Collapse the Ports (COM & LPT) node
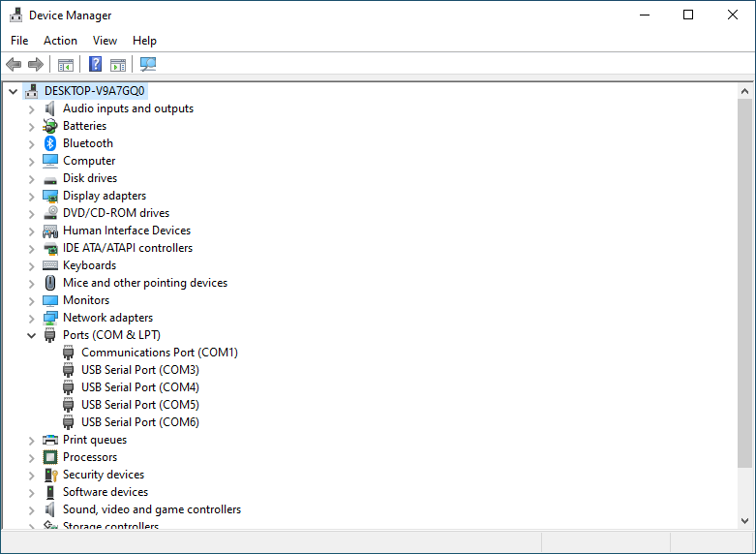Viewport: 756px width, 554px height. (31, 335)
